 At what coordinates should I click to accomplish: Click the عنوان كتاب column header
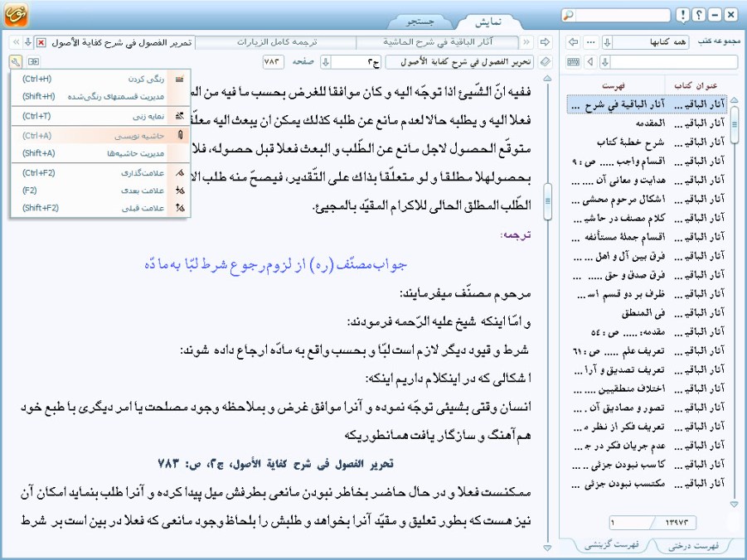click(x=696, y=85)
